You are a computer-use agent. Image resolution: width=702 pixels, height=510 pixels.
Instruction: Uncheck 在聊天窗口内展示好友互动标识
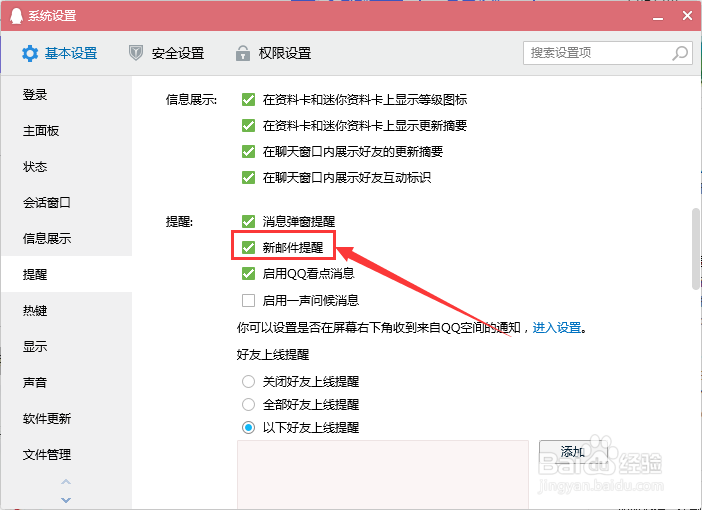pyautogui.click(x=248, y=177)
